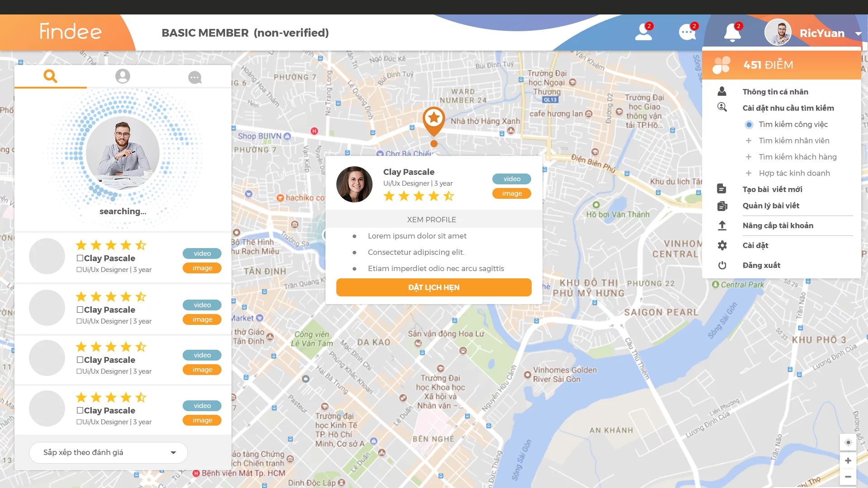Open Cài đặt nhu cầu tìm kiếm
Viewport: 868px width, 488px height.
pyautogui.click(x=788, y=108)
